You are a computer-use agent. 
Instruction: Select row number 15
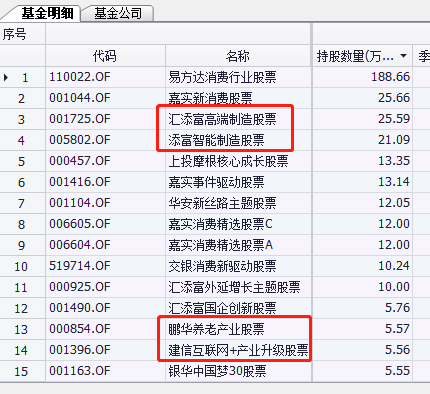pos(21,372)
